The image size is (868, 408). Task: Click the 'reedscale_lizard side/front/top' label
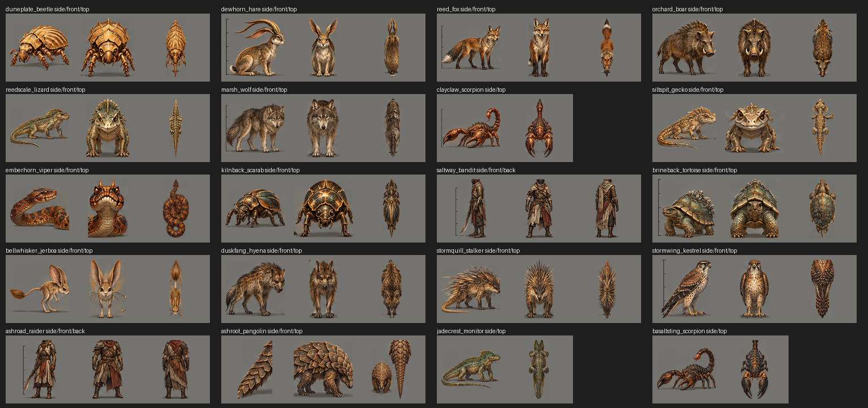point(45,90)
